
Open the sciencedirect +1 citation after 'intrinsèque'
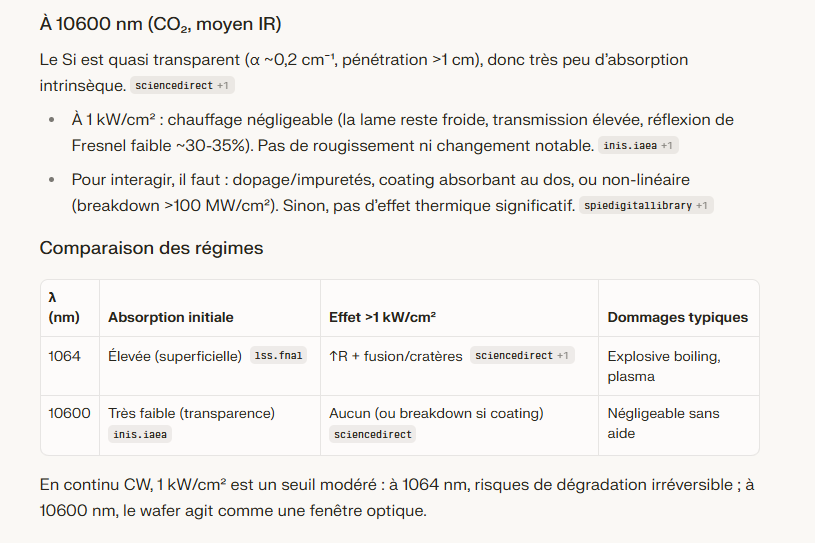[x=181, y=86]
